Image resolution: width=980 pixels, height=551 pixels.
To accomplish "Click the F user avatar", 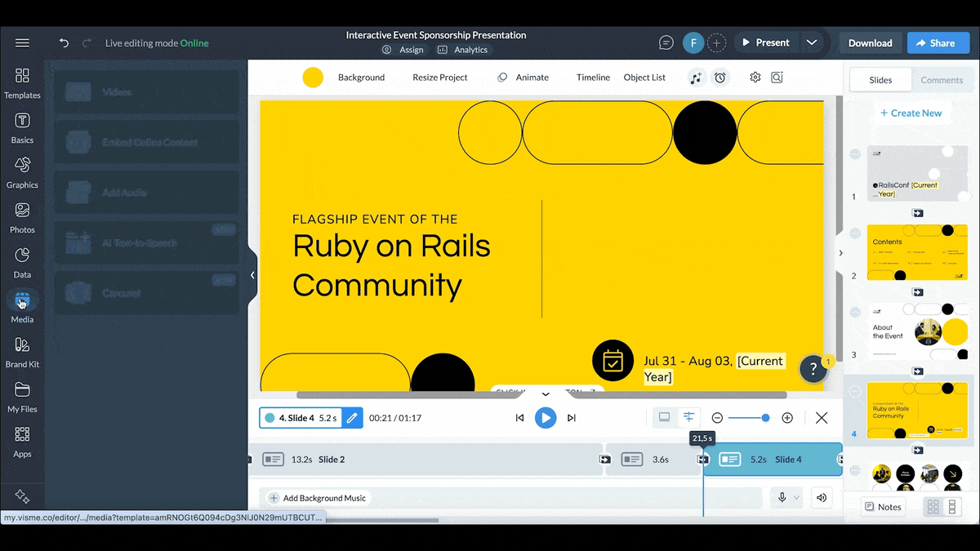I will click(x=693, y=43).
